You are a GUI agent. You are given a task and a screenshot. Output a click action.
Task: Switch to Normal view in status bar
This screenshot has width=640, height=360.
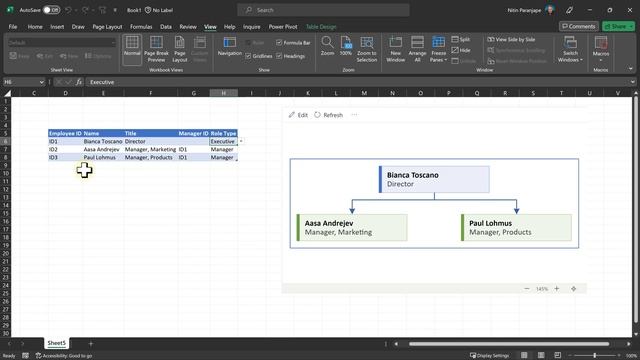pyautogui.click(x=524, y=355)
